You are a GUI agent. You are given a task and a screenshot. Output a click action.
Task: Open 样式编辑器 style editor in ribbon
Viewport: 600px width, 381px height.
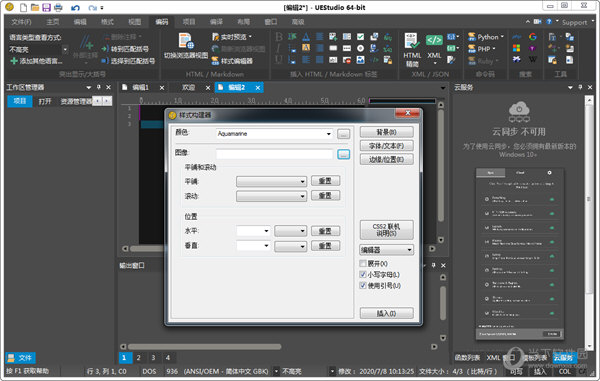coord(232,61)
